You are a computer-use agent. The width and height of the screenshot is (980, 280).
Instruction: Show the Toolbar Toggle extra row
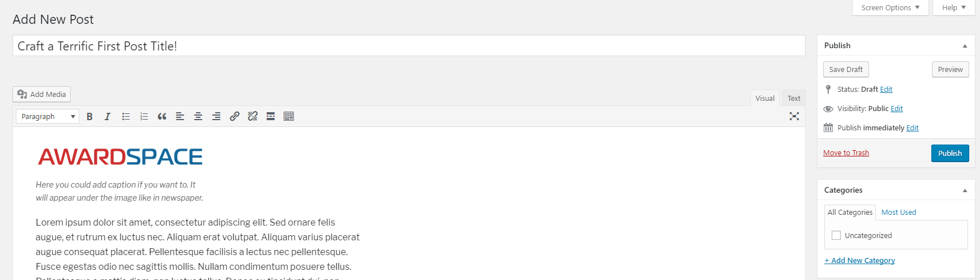289,116
